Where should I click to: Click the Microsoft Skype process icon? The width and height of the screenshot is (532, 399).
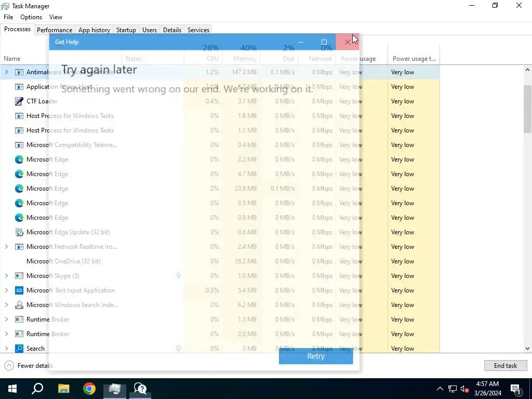tap(19, 276)
